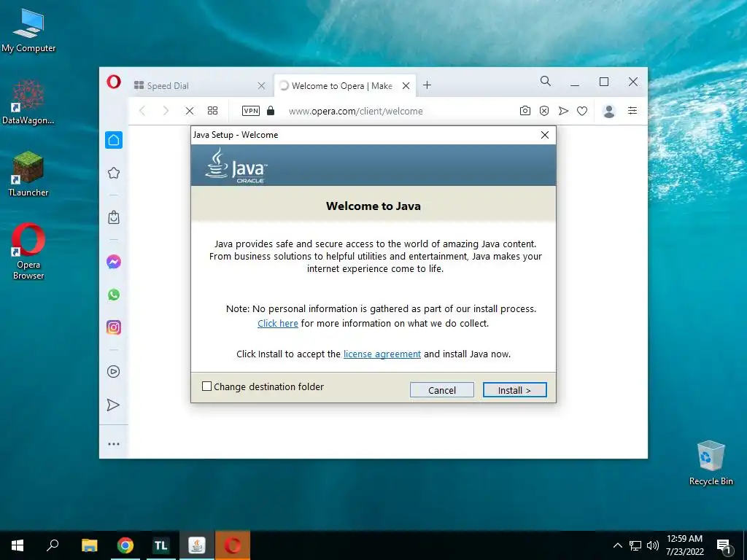
Task: Open Messenger in Opera sidebar
Action: [114, 262]
